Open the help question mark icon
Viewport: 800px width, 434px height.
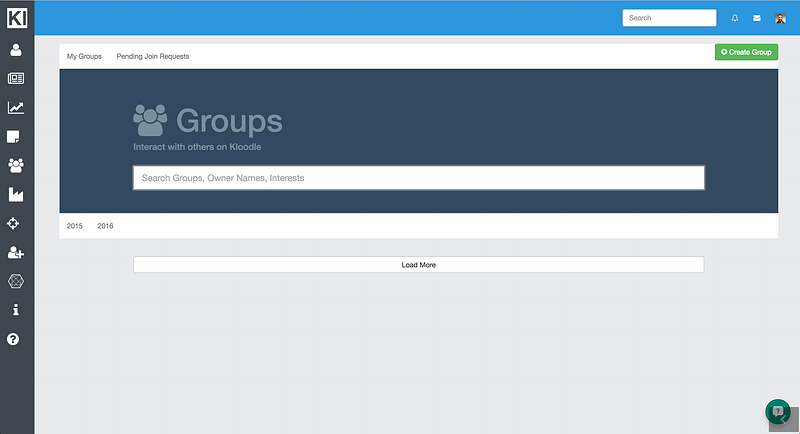pyautogui.click(x=13, y=339)
